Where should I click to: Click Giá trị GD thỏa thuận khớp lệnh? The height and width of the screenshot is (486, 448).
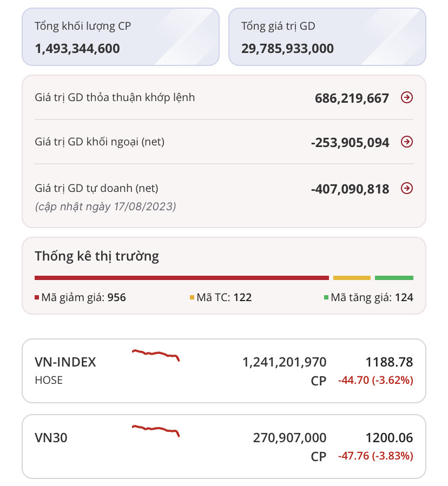coord(115,98)
